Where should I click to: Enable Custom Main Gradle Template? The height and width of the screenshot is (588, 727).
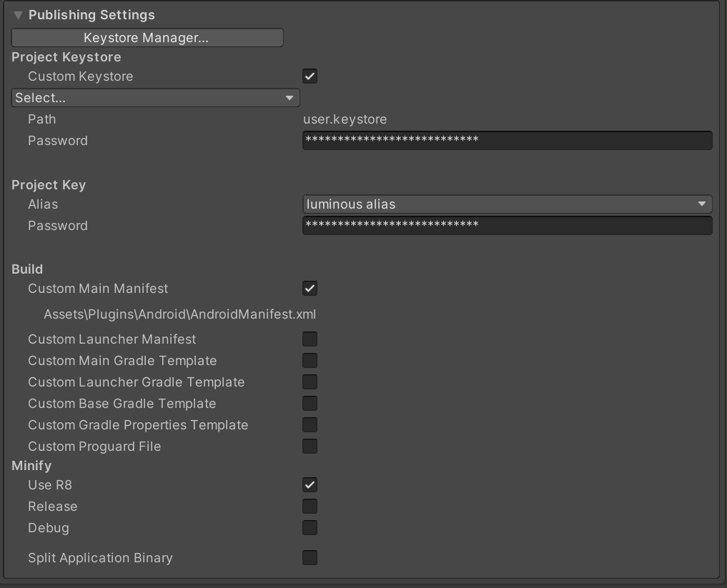(x=310, y=361)
